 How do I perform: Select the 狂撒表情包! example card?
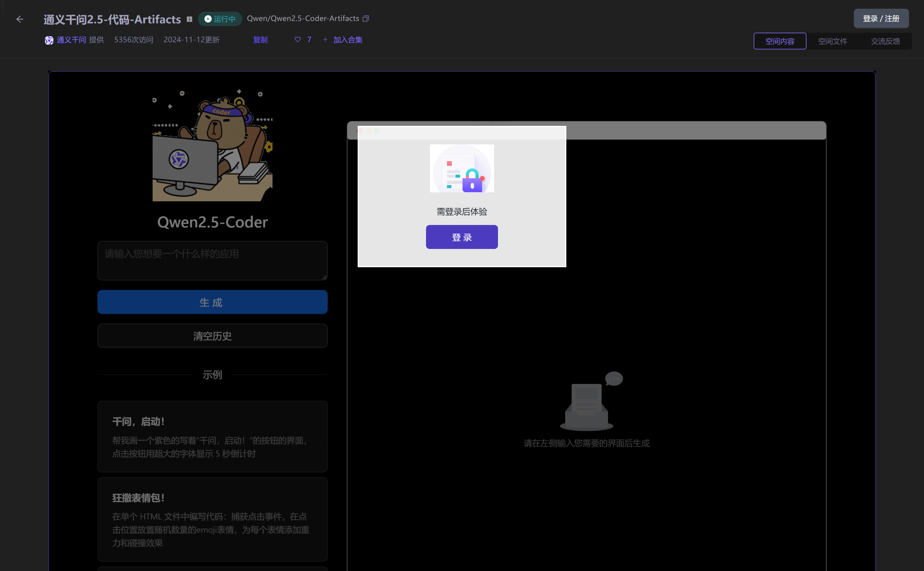pyautogui.click(x=212, y=519)
